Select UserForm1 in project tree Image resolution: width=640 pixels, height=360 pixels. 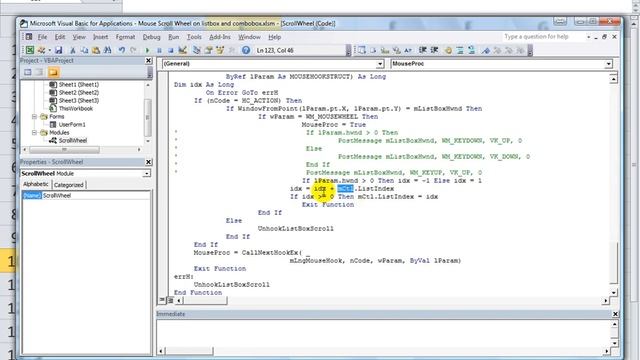(x=72, y=124)
